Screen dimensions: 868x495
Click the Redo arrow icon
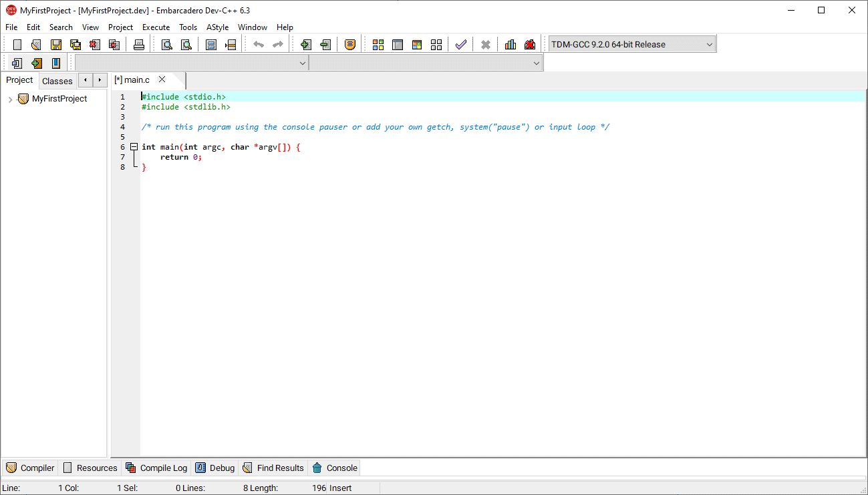pyautogui.click(x=278, y=45)
